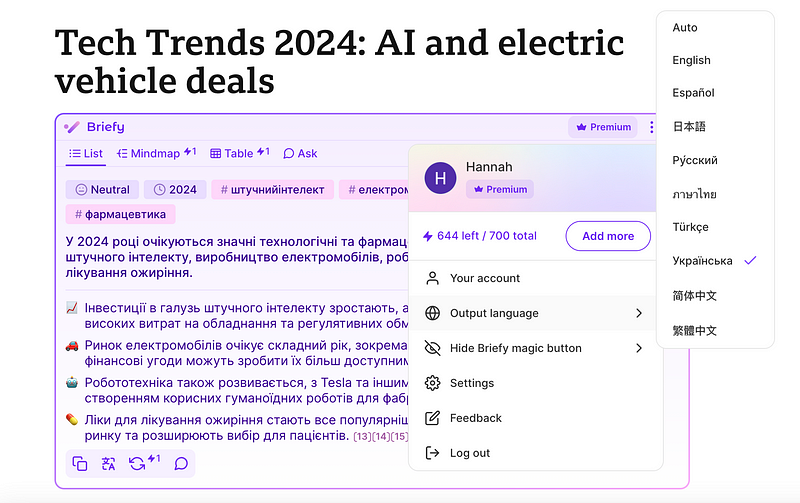
Task: Switch to the Mindmap tab
Action: pos(157,153)
